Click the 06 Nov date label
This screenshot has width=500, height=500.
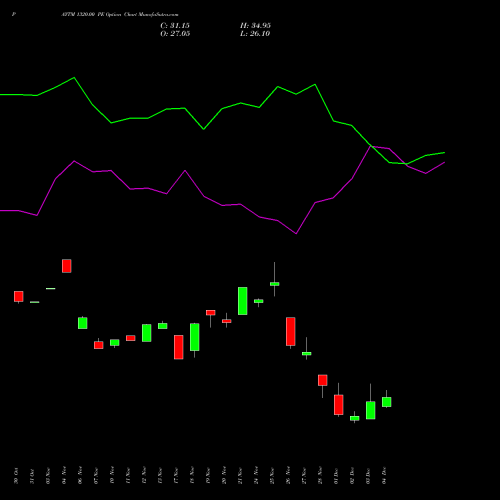(80, 475)
